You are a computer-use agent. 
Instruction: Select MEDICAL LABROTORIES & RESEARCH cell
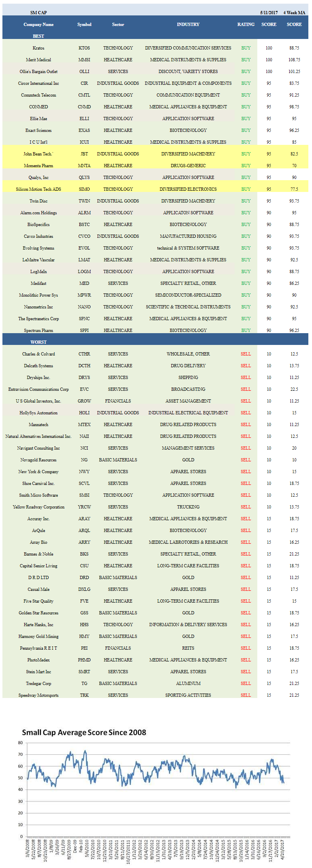coord(188,542)
